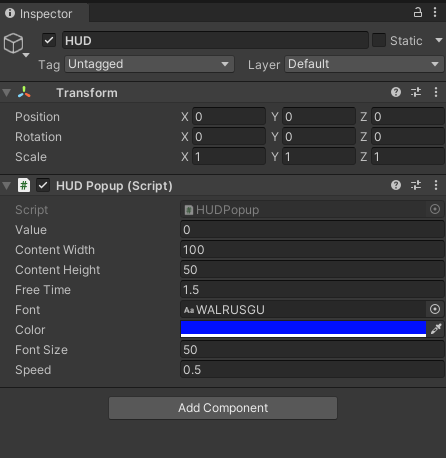Open HUD Popup presets sliders icon

click(x=416, y=185)
